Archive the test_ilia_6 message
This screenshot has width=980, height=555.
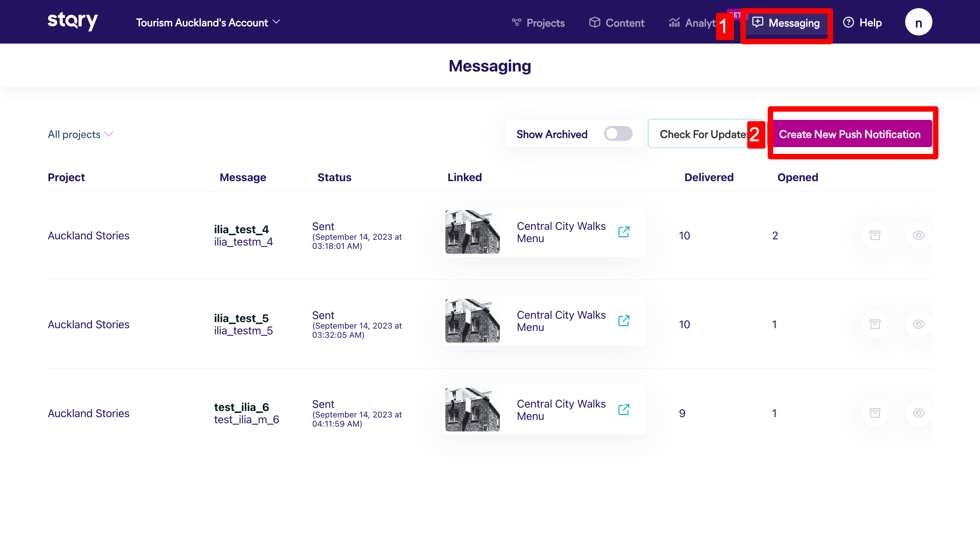click(875, 413)
